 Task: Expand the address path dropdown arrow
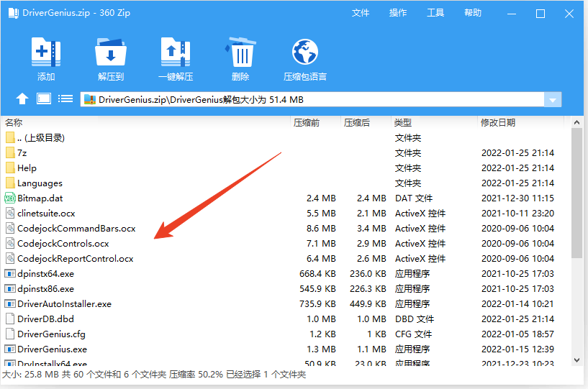tap(553, 100)
